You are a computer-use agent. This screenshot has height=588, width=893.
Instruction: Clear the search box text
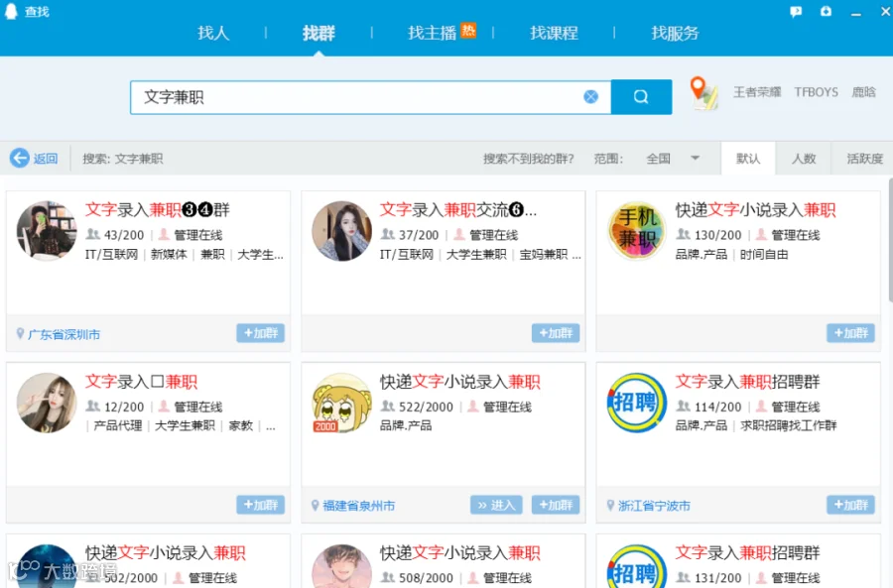point(591,97)
